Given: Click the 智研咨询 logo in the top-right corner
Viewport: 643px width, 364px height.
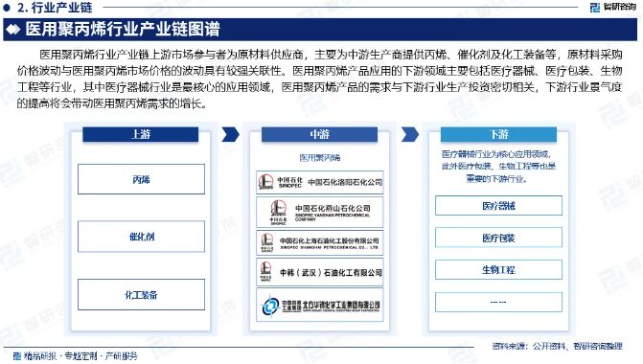Looking at the screenshot, I should point(612,7).
